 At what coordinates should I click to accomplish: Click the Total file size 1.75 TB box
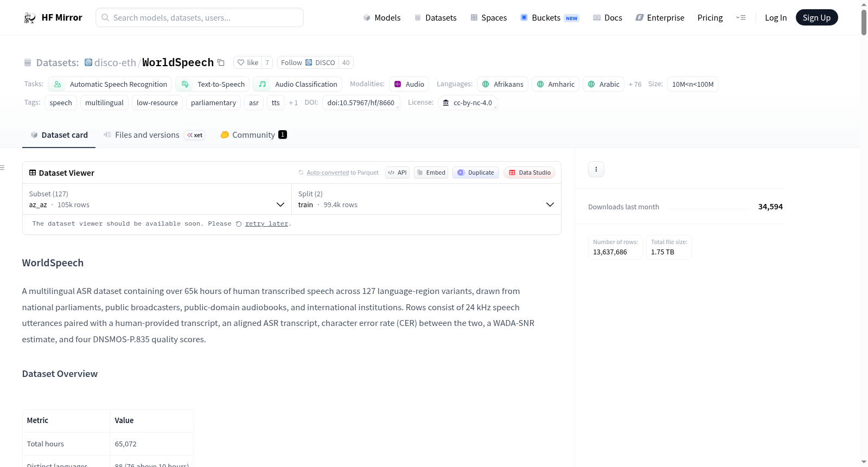pyautogui.click(x=669, y=247)
